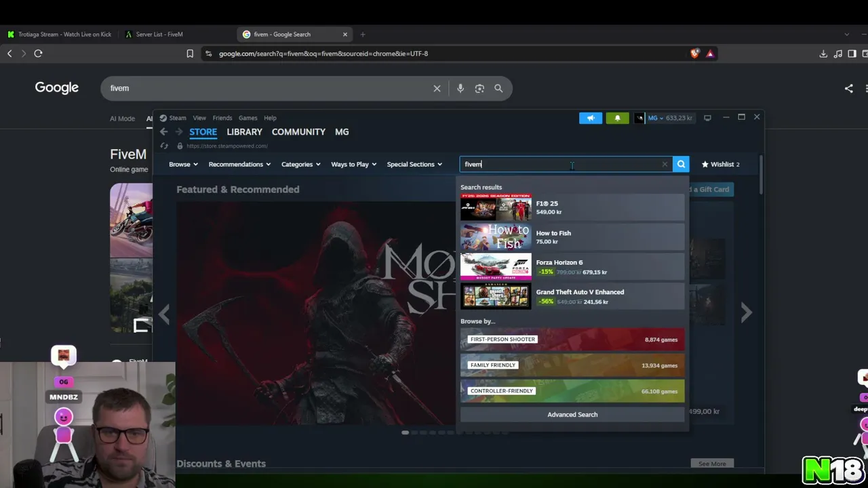Select How to Fish search result
The image size is (868, 488).
click(572, 237)
